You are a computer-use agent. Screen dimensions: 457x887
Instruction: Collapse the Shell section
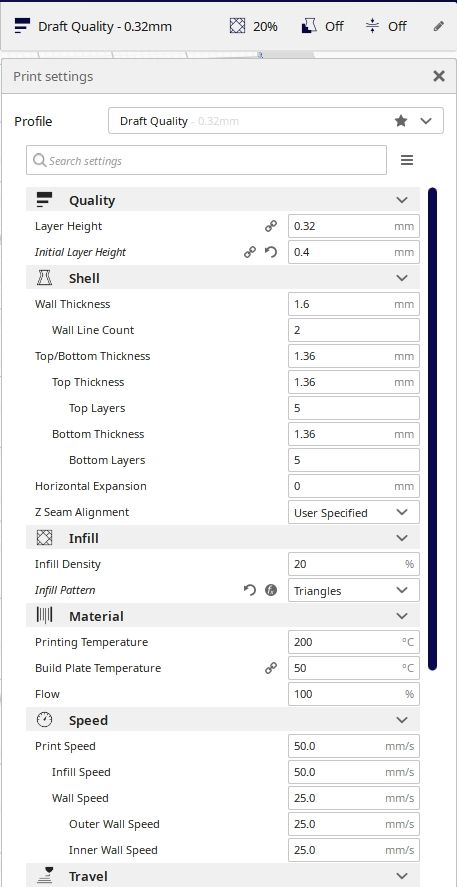[x=402, y=278]
